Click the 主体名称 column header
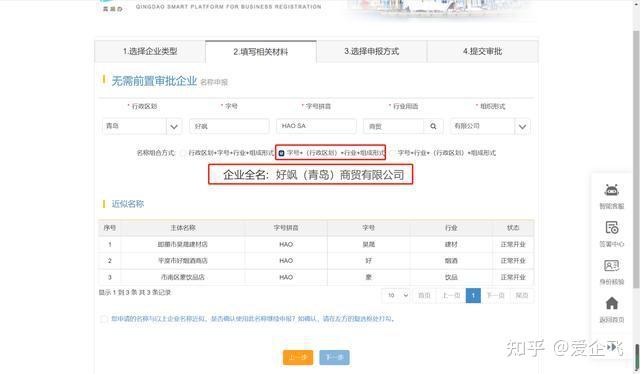The image size is (640, 374). [182, 228]
